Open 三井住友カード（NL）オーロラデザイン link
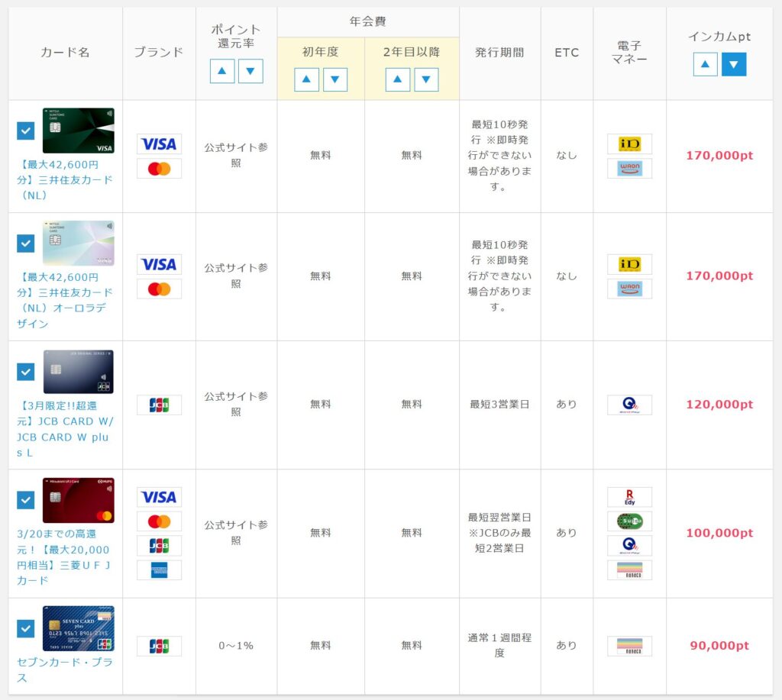The width and height of the screenshot is (782, 700). pos(65,300)
